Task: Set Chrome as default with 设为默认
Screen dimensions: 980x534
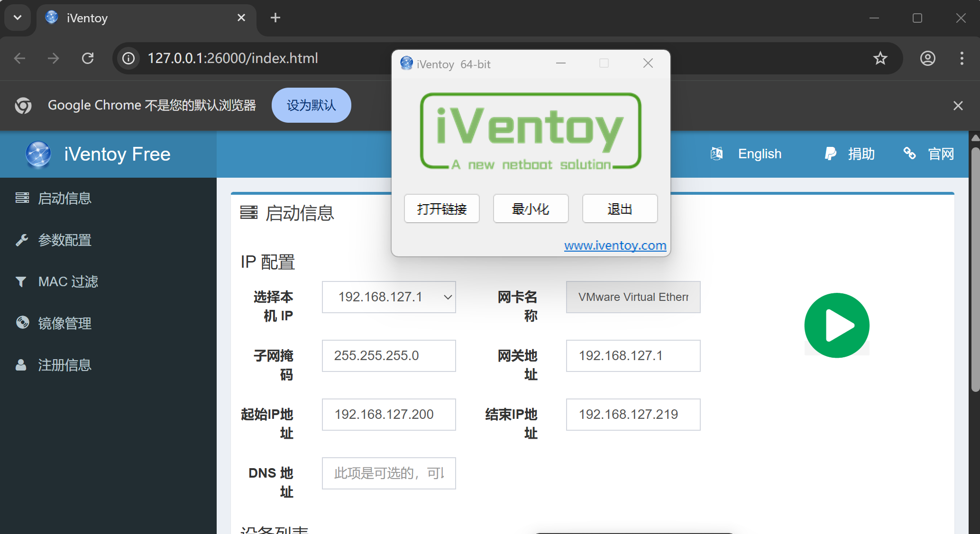Action: pyautogui.click(x=311, y=105)
